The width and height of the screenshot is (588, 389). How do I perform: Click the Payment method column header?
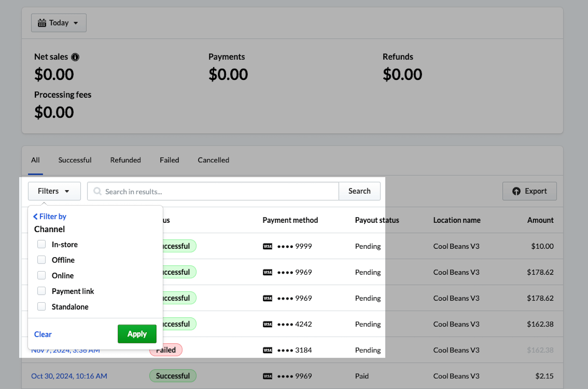point(290,220)
